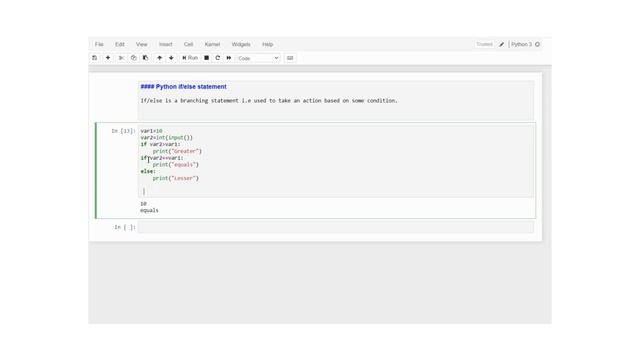Image resolution: width=640 pixels, height=360 pixels.
Task: Restart kernel and run all cells icon
Action: click(x=229, y=58)
